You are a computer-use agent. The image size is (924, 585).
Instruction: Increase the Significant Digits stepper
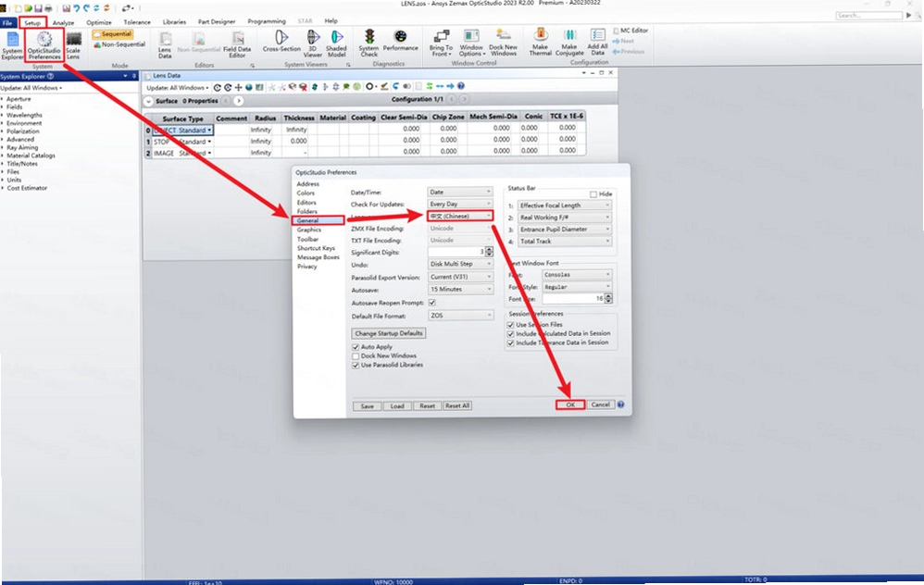(x=489, y=250)
